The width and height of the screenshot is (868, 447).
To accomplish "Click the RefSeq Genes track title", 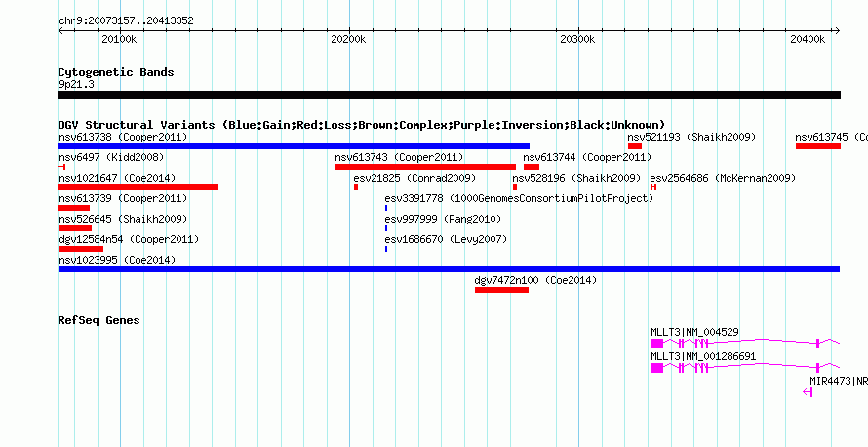I will tap(99, 320).
